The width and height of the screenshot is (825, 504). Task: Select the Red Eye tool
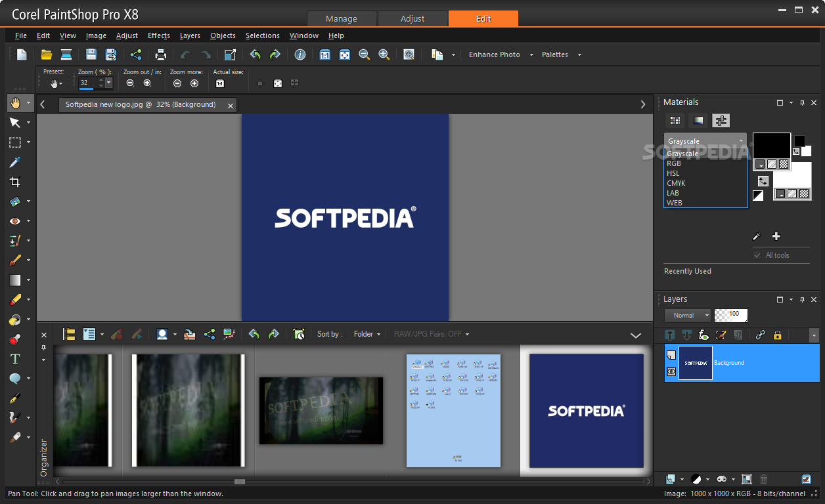[15, 221]
